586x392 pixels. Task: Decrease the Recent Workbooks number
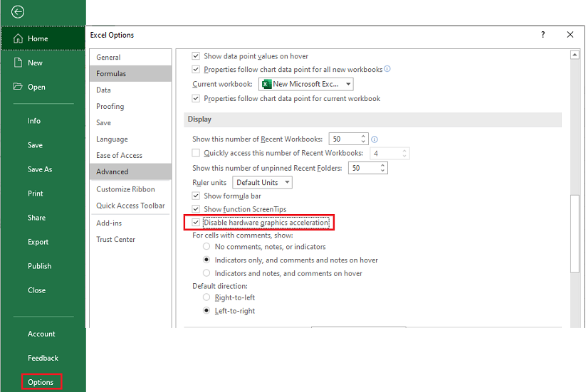[x=363, y=142]
